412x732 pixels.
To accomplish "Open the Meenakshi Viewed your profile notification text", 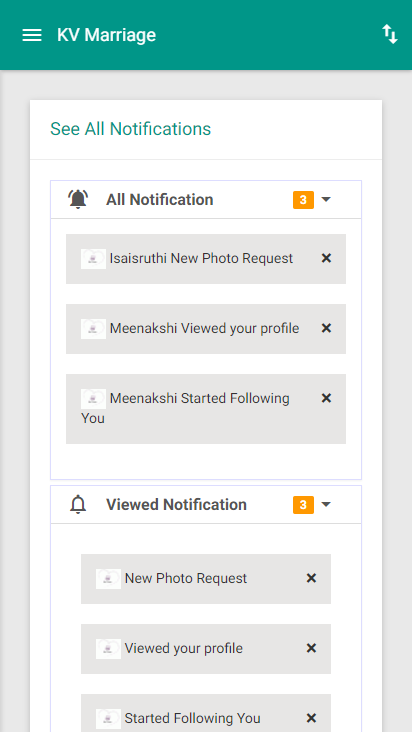I will point(204,329).
